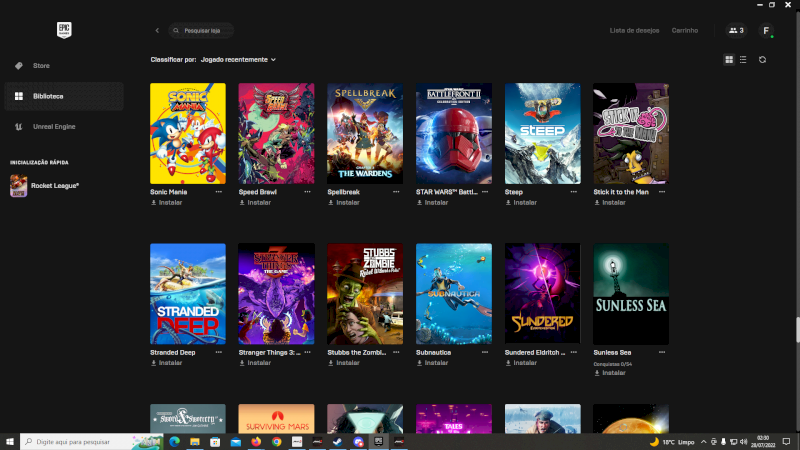Open the friends list icon
800x450 pixels.
coord(736,31)
